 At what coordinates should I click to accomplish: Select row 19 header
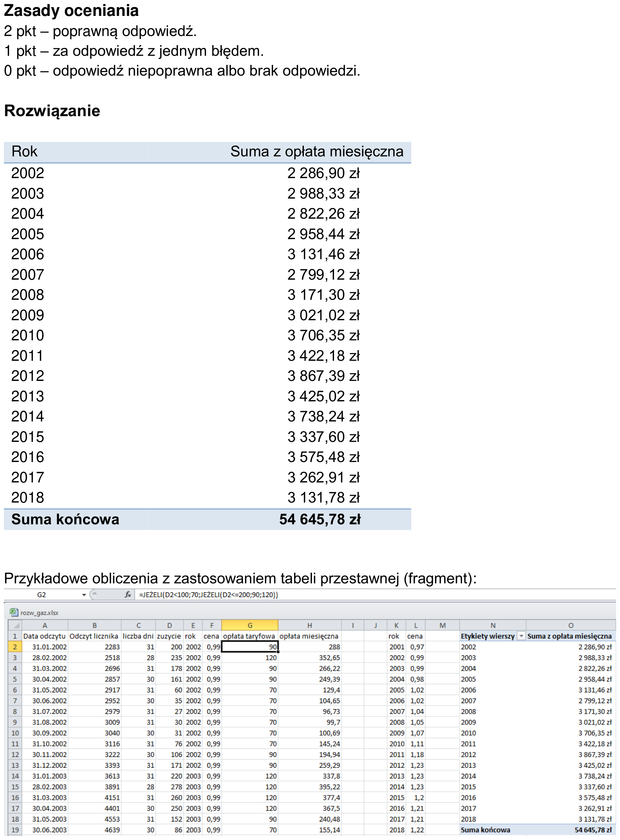pos(15,830)
